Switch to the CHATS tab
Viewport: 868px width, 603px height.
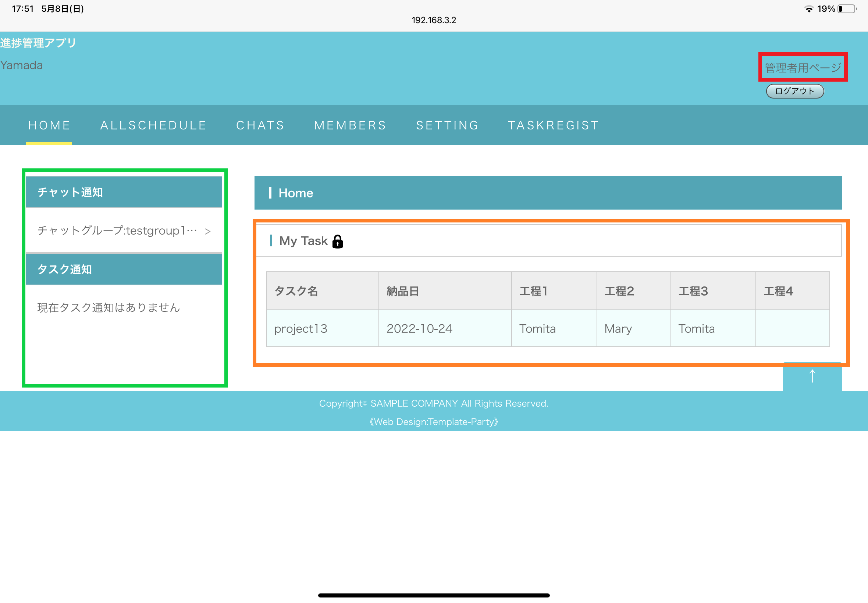click(x=260, y=125)
